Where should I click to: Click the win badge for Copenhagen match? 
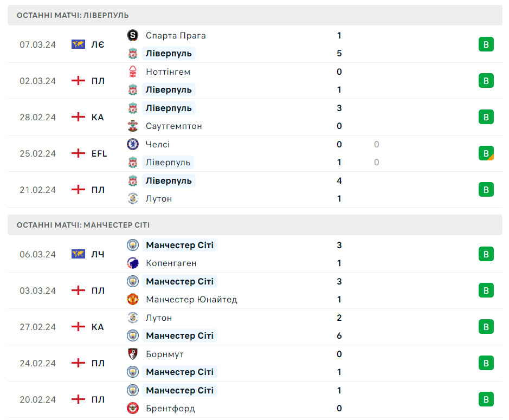486,254
